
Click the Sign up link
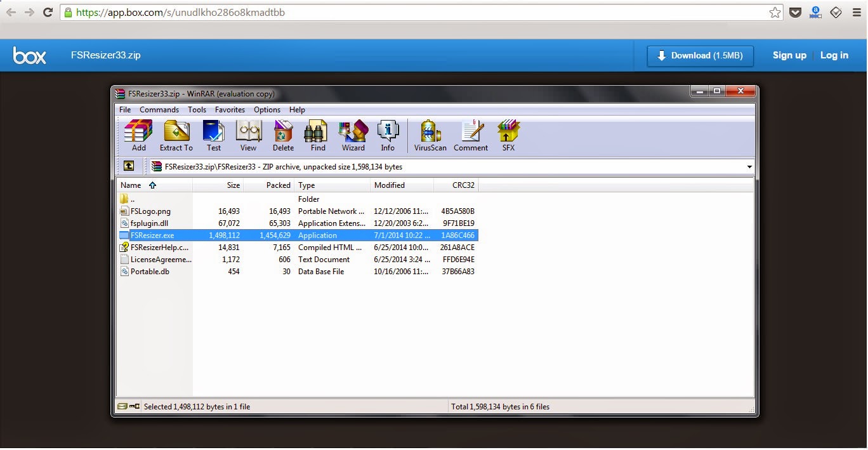tap(789, 55)
